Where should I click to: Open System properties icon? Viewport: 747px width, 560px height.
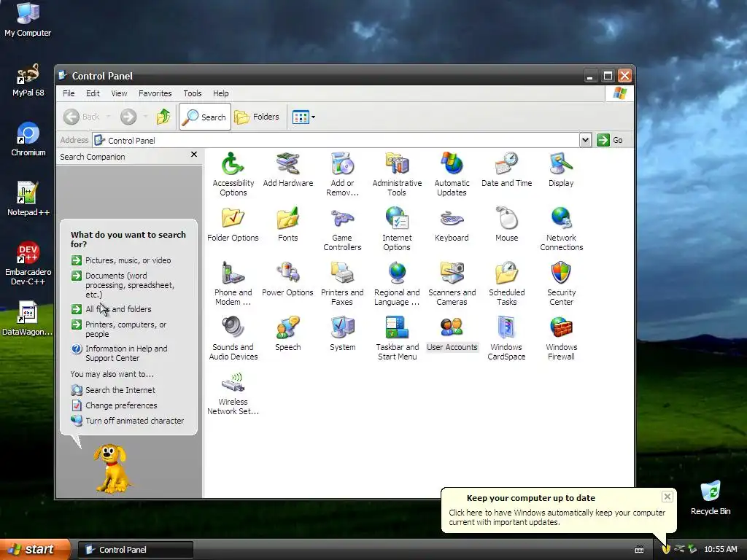(x=342, y=334)
